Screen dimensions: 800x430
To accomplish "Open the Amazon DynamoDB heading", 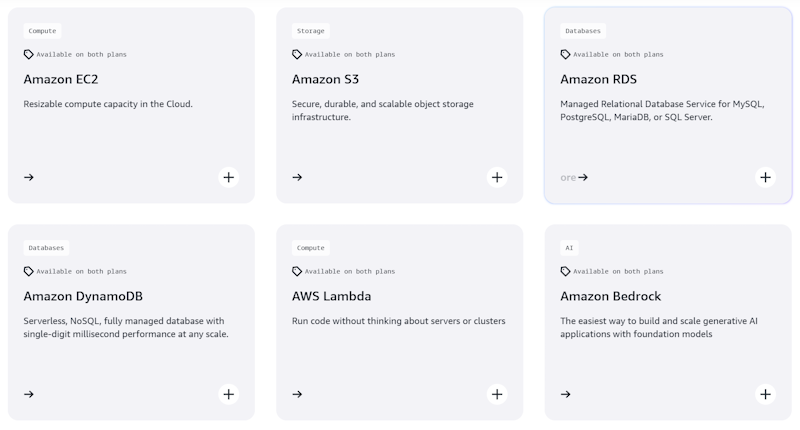I will coord(83,296).
